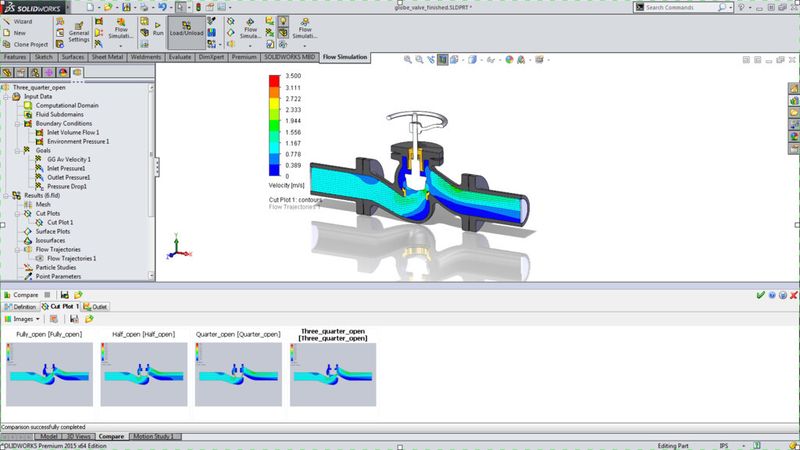Select the Fully_open comparison thumbnail

49,374
